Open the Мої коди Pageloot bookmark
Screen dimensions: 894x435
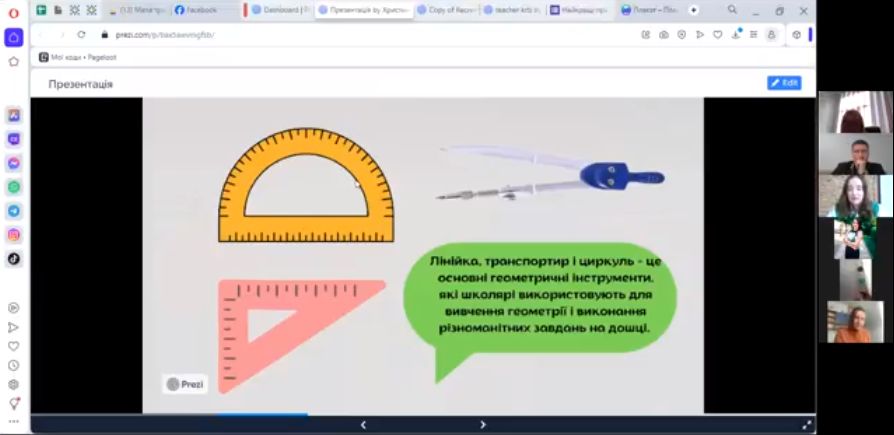[x=78, y=57]
